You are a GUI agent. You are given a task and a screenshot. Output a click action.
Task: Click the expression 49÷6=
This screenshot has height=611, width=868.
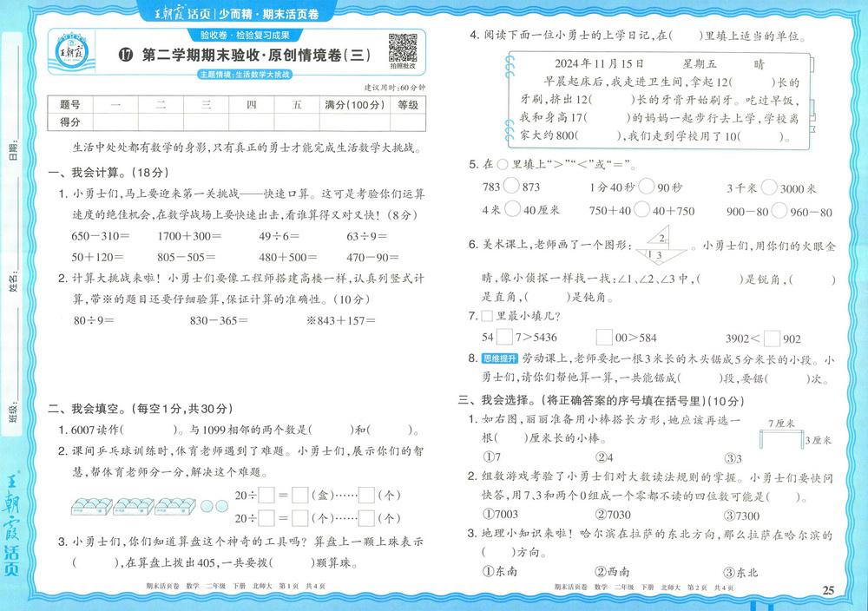[x=279, y=236]
